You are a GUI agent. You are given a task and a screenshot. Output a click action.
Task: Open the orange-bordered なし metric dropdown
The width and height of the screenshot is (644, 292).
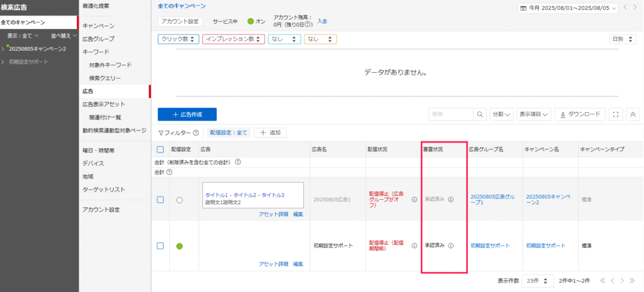coord(320,40)
